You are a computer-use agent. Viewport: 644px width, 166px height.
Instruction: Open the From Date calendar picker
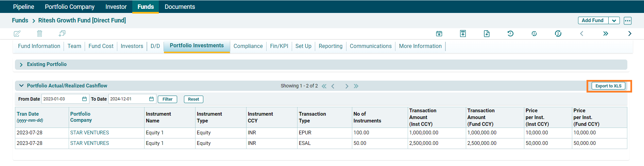point(84,99)
